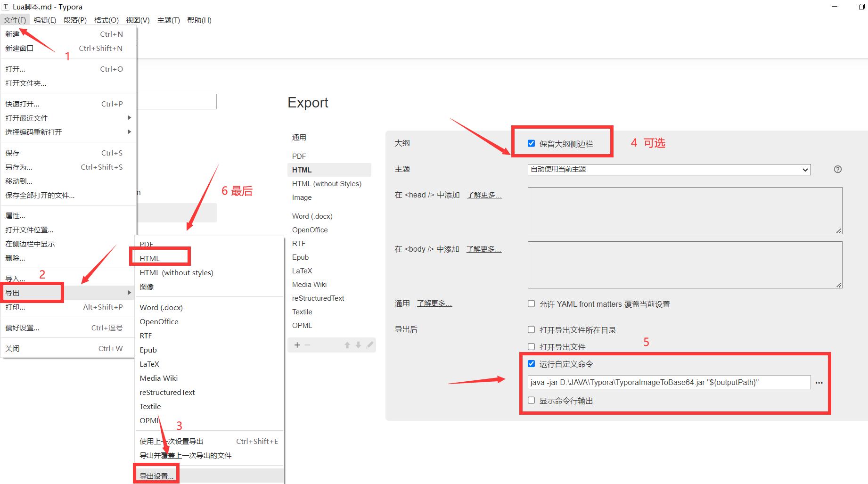Click the three-dots button beside the command field

click(819, 383)
